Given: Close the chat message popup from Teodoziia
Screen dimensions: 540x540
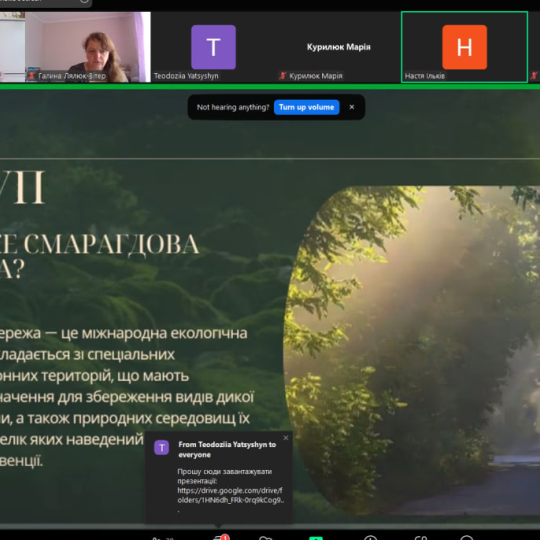Looking at the screenshot, I should coord(285,438).
